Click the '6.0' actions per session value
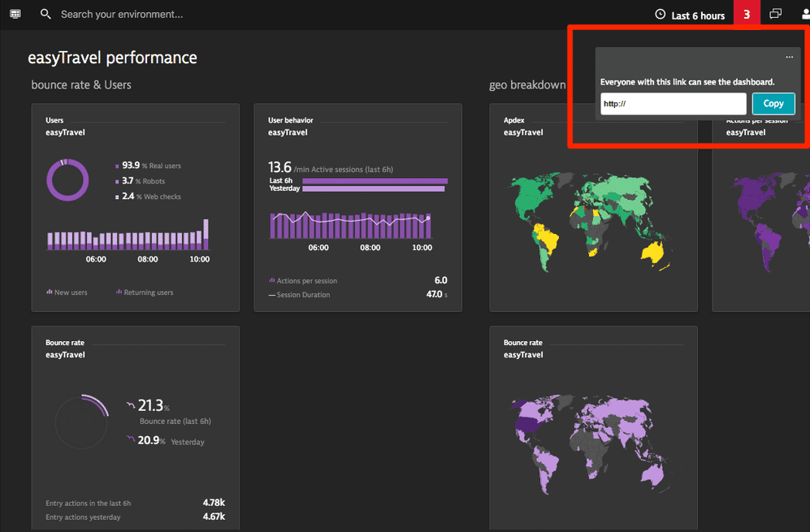Viewport: 810px width, 532px height. pos(440,280)
